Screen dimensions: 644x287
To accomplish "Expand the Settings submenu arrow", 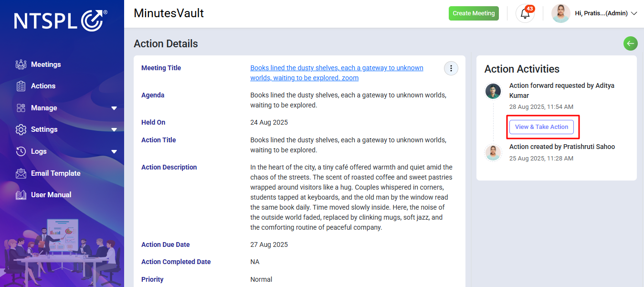I will (114, 130).
